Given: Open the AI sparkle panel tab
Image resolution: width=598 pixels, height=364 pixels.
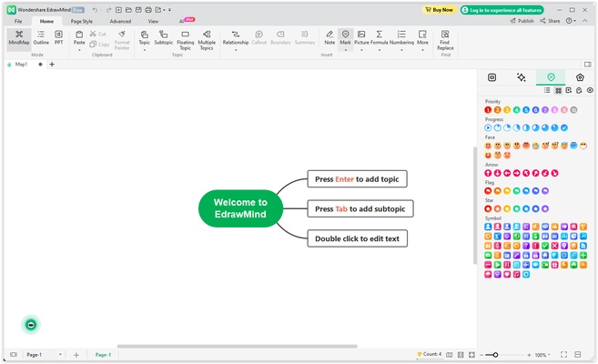Looking at the screenshot, I should point(521,77).
